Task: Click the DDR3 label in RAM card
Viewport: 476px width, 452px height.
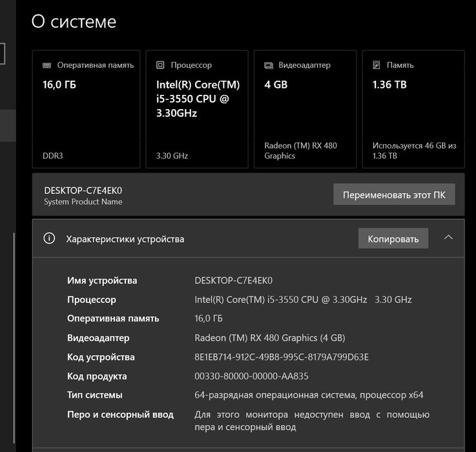Action: click(53, 156)
